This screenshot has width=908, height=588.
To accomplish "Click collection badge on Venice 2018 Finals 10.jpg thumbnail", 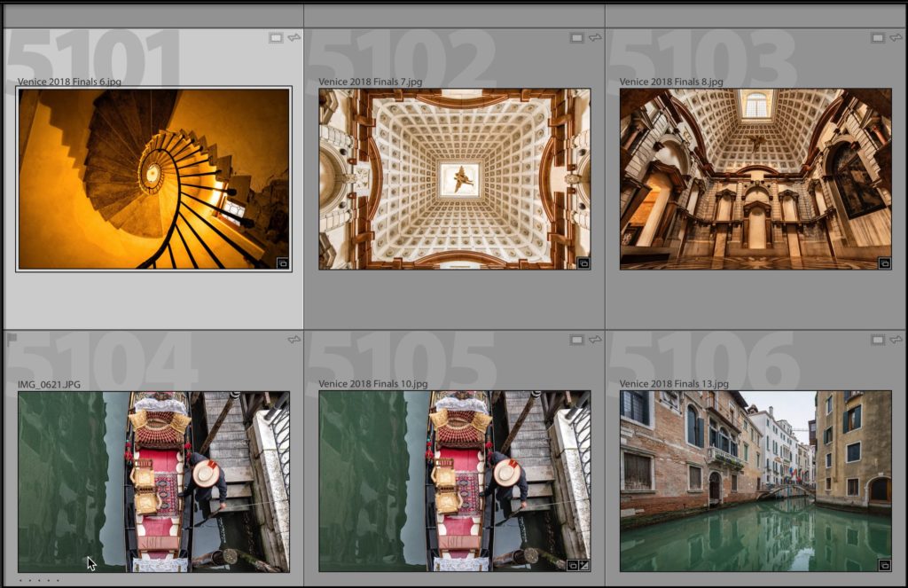I will (572, 565).
